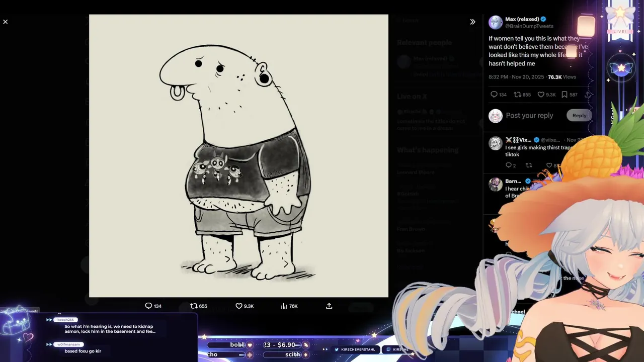Bookmark the tweet with the 587 icon
Screen dimensions: 644x362
coord(569,95)
